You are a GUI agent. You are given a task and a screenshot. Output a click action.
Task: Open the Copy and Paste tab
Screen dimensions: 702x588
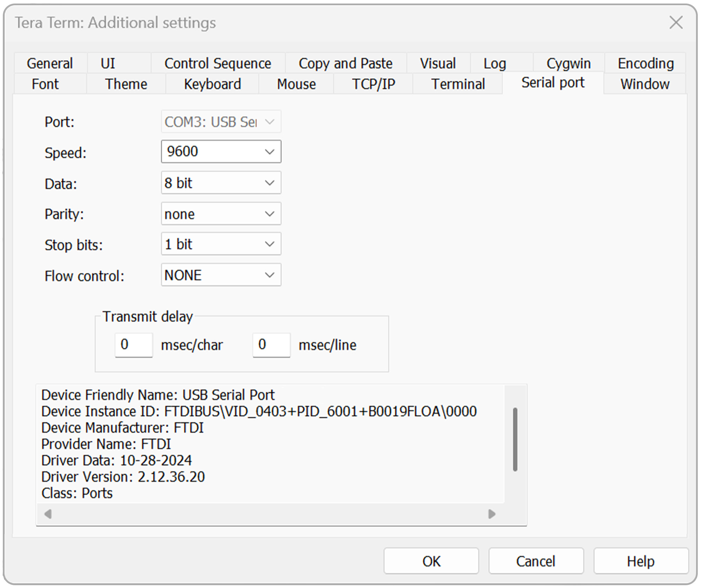(x=345, y=64)
